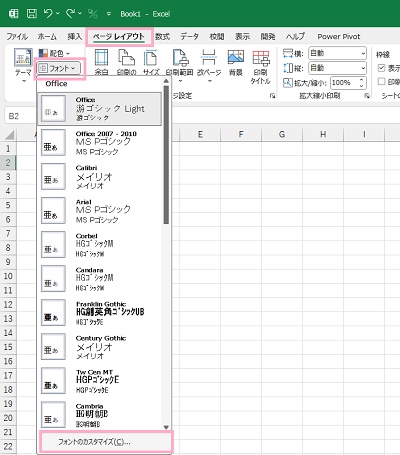
Task: Open the 配色 theme colors dropdown
Action: (x=55, y=53)
